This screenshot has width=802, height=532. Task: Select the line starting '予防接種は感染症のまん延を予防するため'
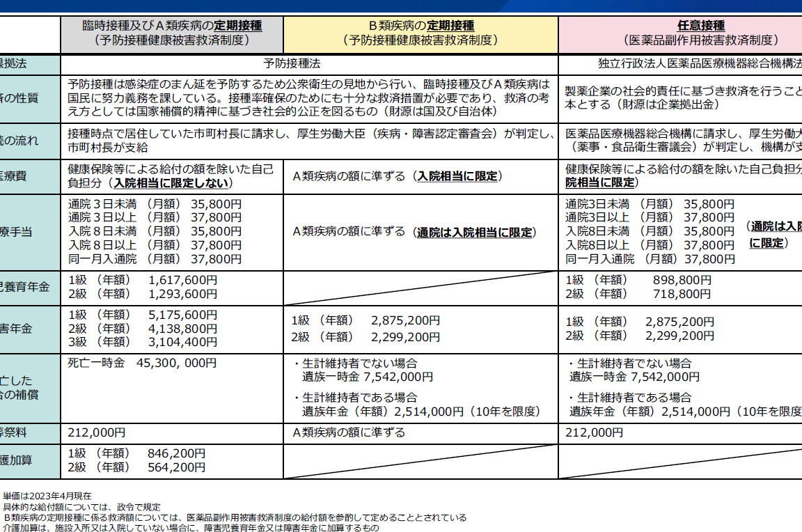(308, 84)
